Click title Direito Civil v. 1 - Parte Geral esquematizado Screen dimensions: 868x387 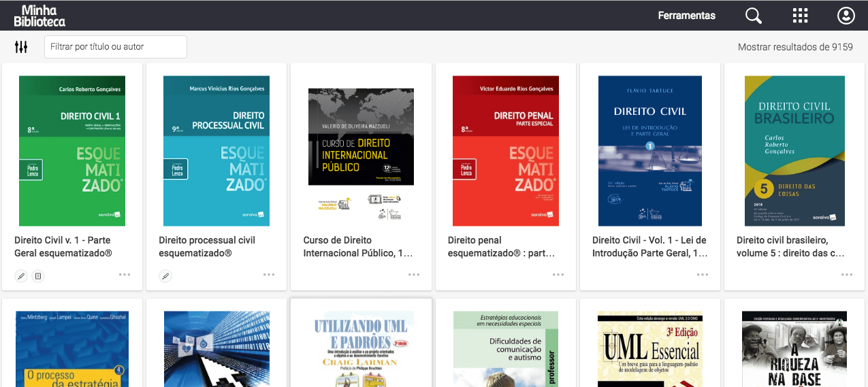[x=63, y=246]
